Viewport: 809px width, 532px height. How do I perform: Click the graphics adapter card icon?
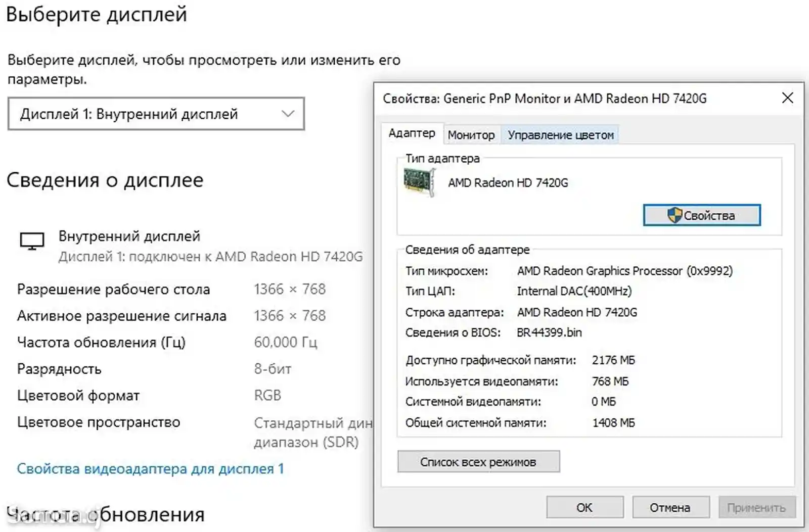(419, 182)
